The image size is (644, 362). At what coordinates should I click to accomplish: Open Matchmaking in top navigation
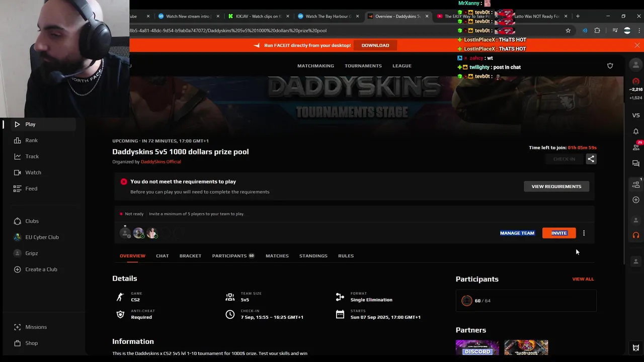coord(315,66)
